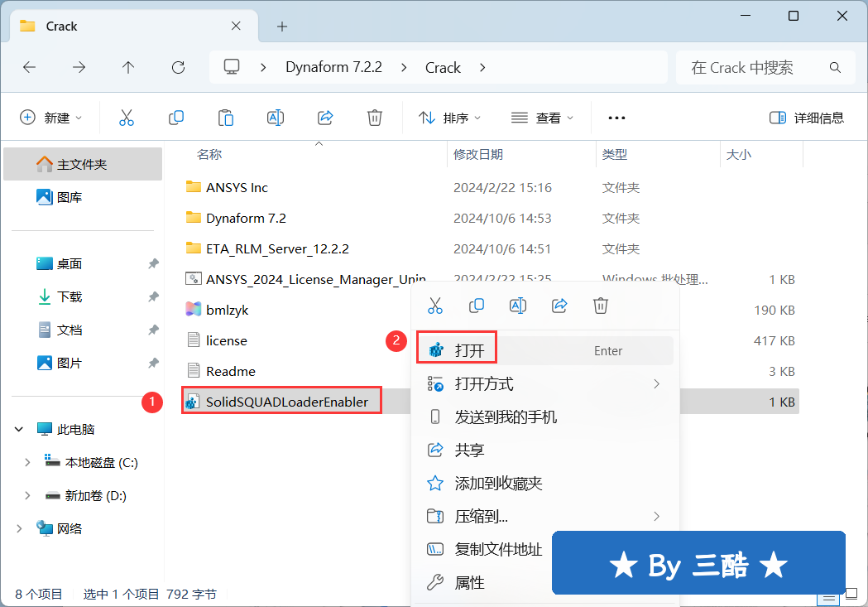The width and height of the screenshot is (868, 607).
Task: Click the 在 Crack 中搜索 search field
Action: pos(765,68)
